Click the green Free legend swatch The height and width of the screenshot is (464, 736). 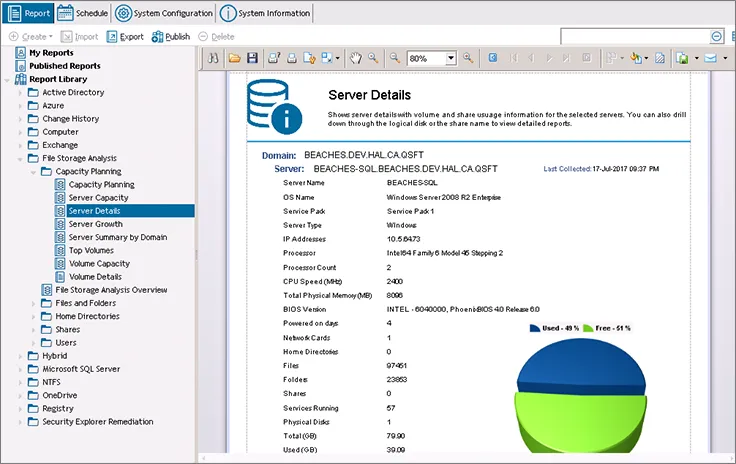click(x=588, y=328)
